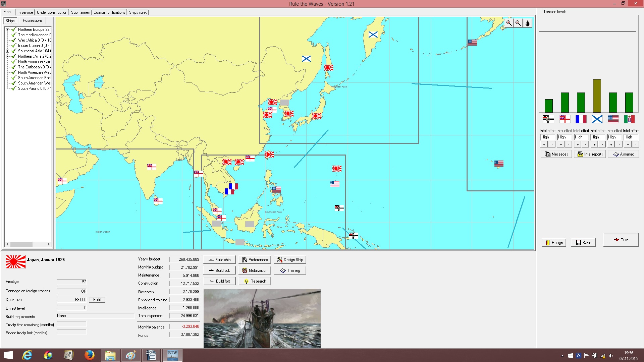This screenshot has height=362, width=644.
Task: Click the Japanese flag on Sakhalin
Action: [329, 68]
